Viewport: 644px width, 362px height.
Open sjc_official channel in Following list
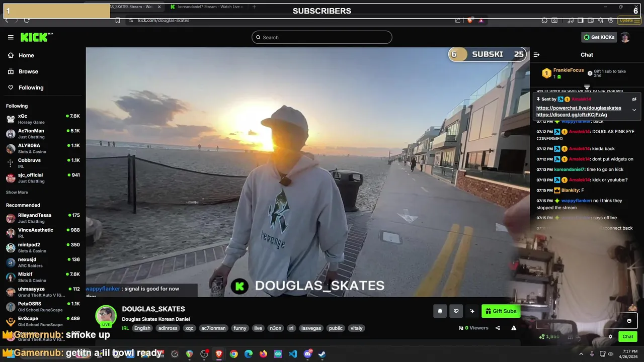click(43, 177)
